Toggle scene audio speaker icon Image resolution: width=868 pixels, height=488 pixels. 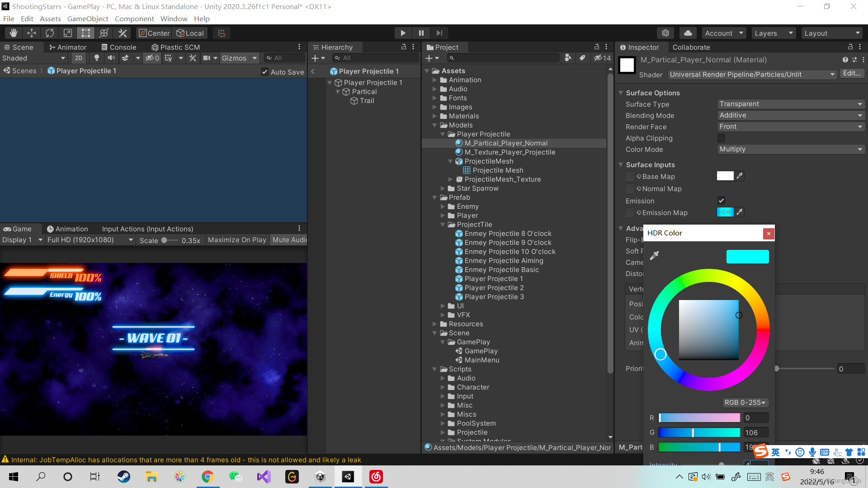[x=111, y=58]
